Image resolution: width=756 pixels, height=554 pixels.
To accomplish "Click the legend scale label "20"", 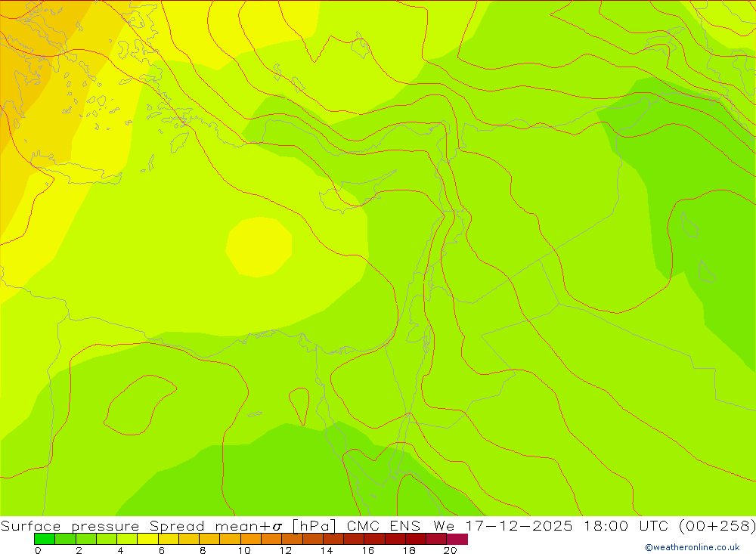I will 451,550.
